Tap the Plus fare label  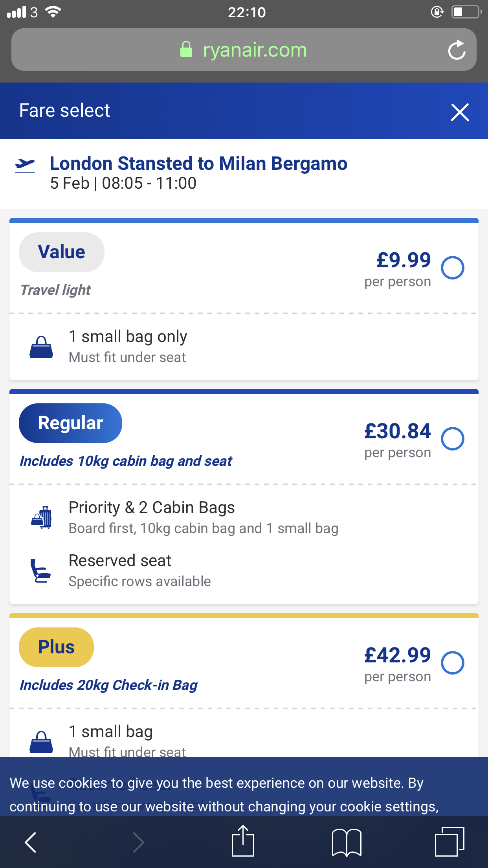pyautogui.click(x=56, y=647)
